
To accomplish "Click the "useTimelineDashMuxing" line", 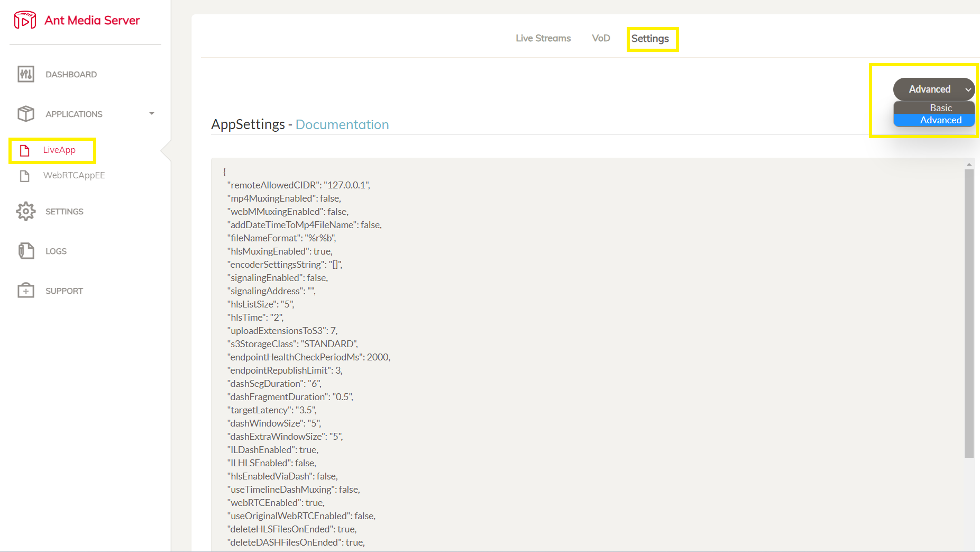I will tap(294, 490).
